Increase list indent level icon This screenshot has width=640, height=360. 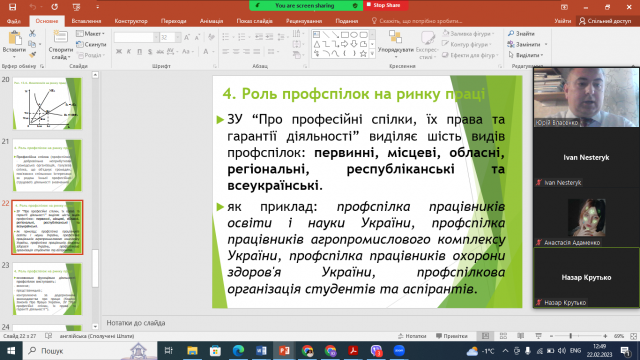pos(269,37)
